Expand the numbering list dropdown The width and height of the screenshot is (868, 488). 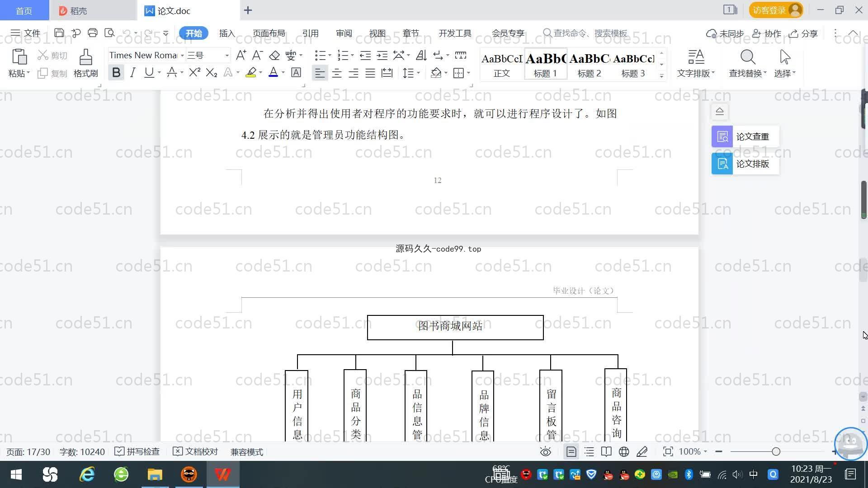tap(352, 56)
